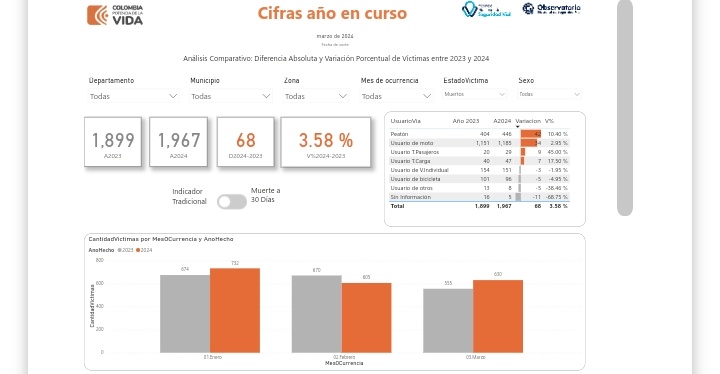Click the 17.50 % value for Usuario T.Carga
The width and height of the screenshot is (720, 374).
(557, 161)
